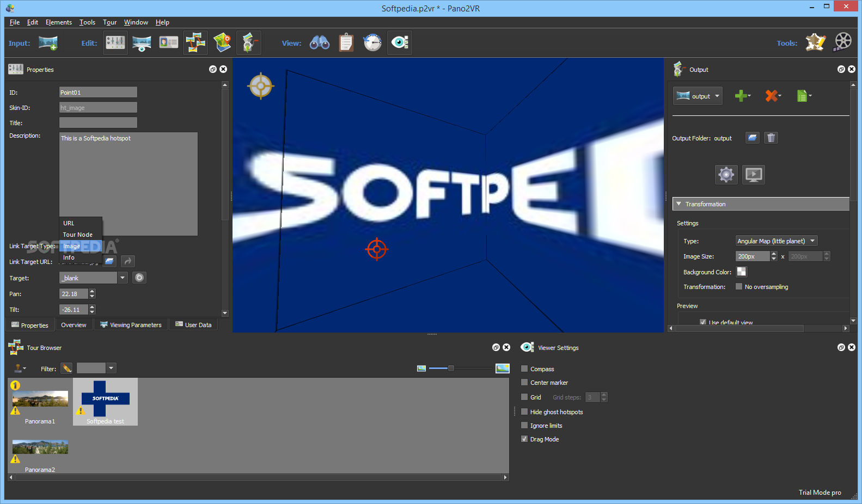The image size is (862, 504).
Task: Open the green plus add output dropdown
Action: (x=743, y=96)
